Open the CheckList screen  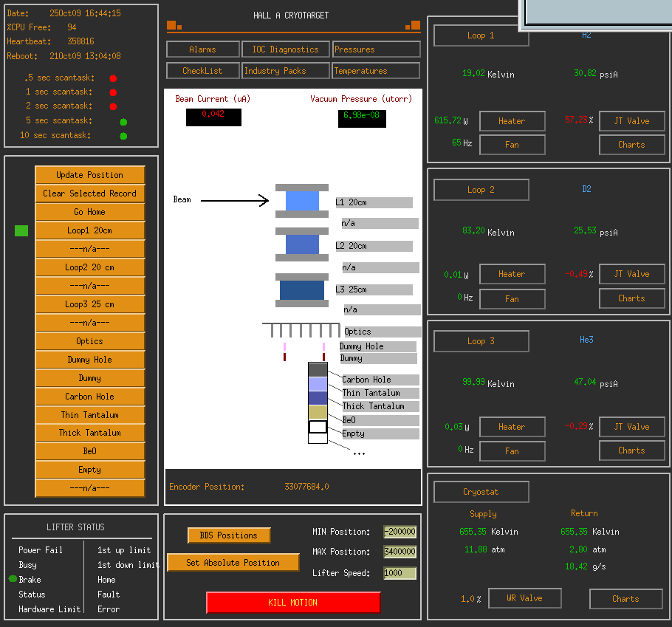pos(203,71)
